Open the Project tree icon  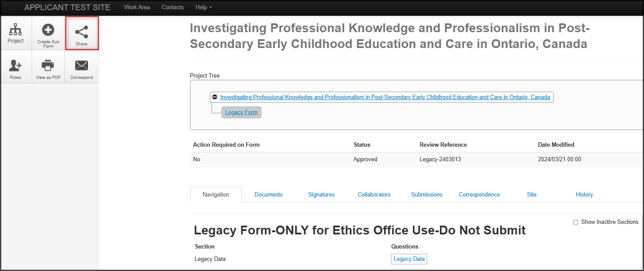[16, 31]
